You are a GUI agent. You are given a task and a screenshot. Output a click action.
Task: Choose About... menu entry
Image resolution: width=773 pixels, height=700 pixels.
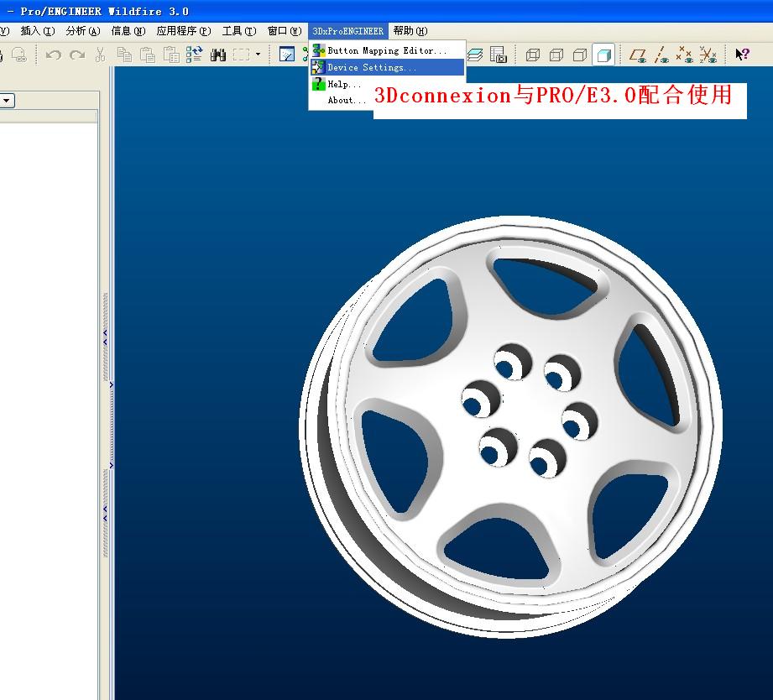click(347, 100)
